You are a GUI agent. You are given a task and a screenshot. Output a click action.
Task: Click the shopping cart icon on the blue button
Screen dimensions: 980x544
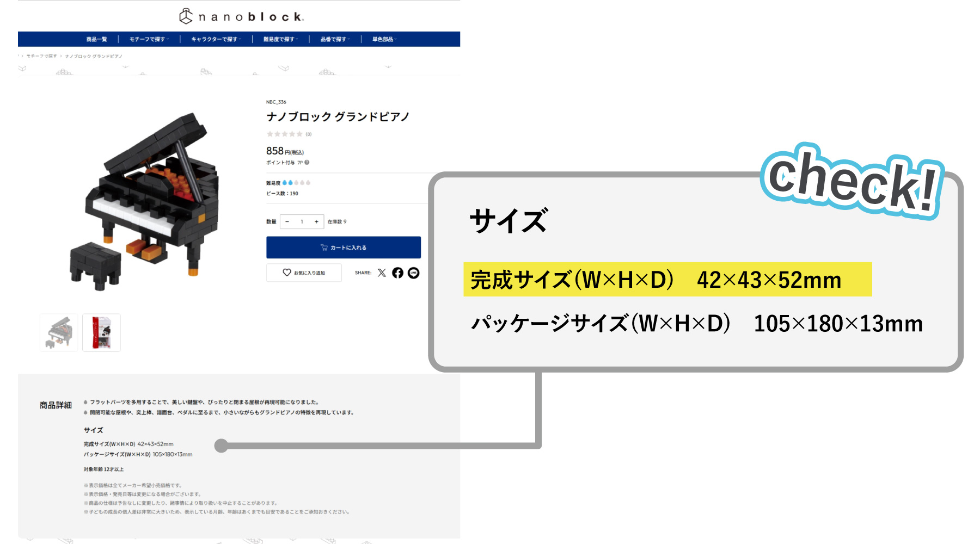point(324,248)
